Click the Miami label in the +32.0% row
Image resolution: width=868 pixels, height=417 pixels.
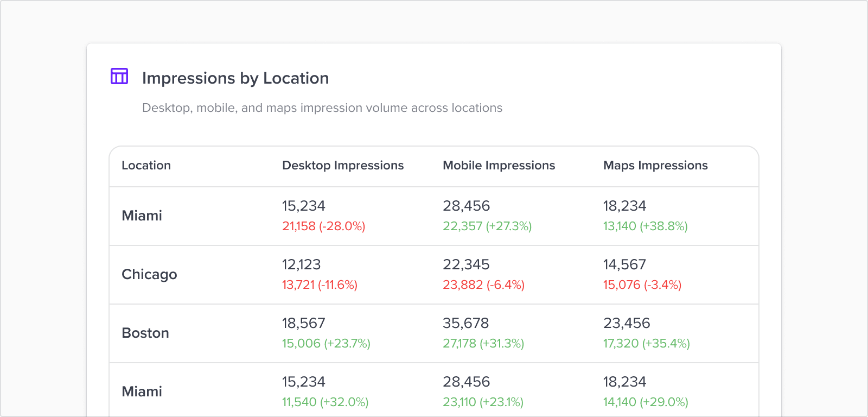pyautogui.click(x=142, y=391)
